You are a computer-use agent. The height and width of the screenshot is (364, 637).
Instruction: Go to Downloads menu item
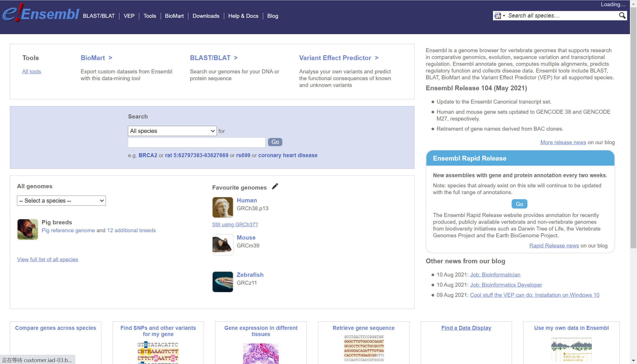206,16
